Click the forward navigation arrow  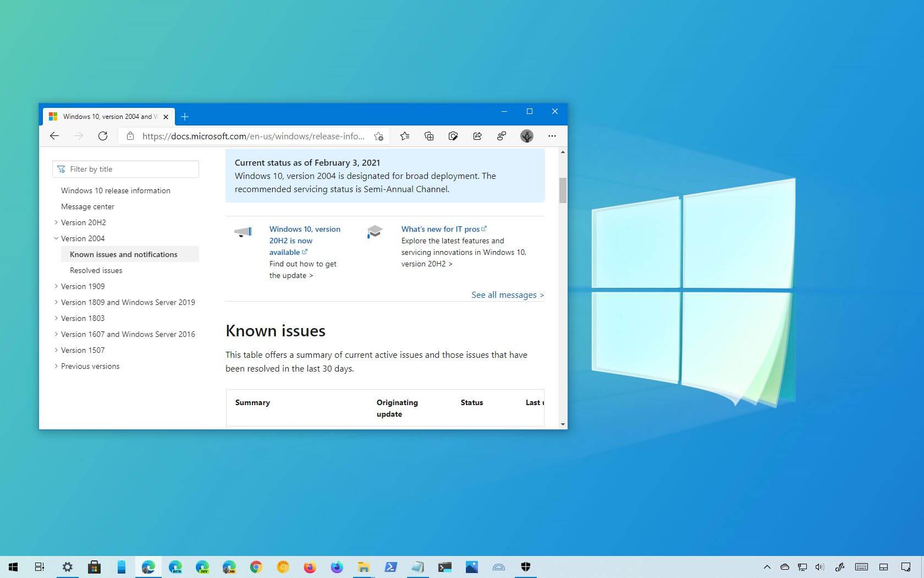tap(78, 136)
